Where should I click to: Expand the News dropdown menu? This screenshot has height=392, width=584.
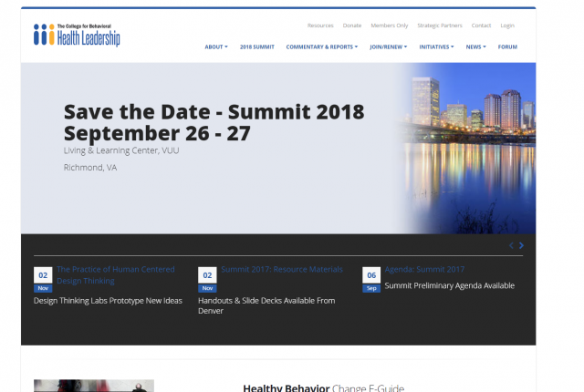point(476,46)
